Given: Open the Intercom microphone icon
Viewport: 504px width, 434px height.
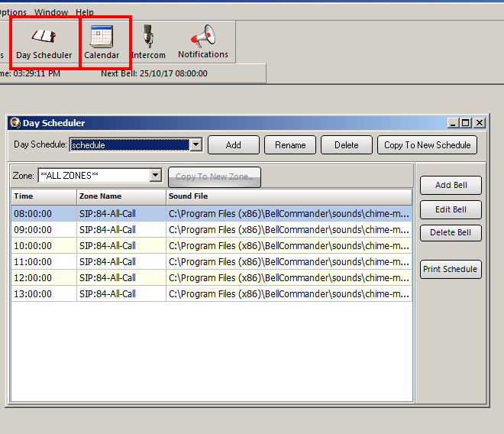Looking at the screenshot, I should pyautogui.click(x=148, y=37).
